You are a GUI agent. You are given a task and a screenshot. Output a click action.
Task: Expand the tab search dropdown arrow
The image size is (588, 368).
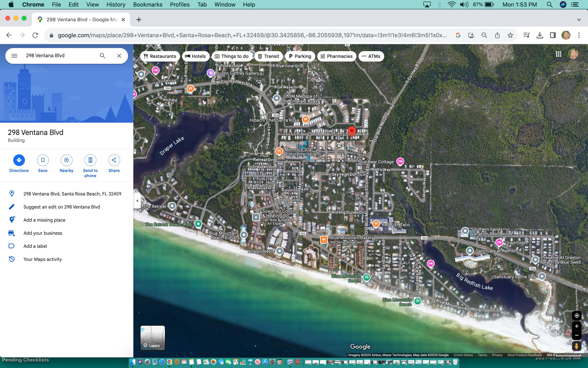tap(579, 20)
